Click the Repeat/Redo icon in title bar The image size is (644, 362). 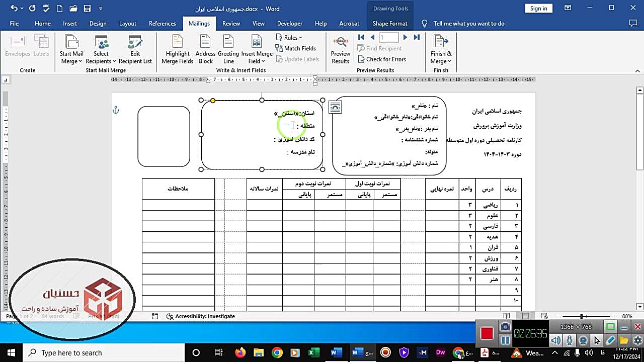click(x=32, y=9)
